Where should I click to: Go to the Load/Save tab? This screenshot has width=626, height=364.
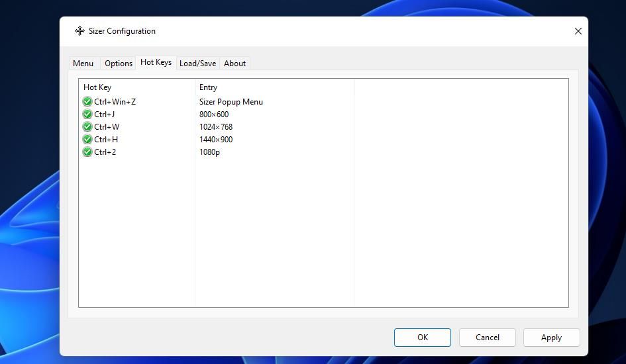pyautogui.click(x=197, y=64)
